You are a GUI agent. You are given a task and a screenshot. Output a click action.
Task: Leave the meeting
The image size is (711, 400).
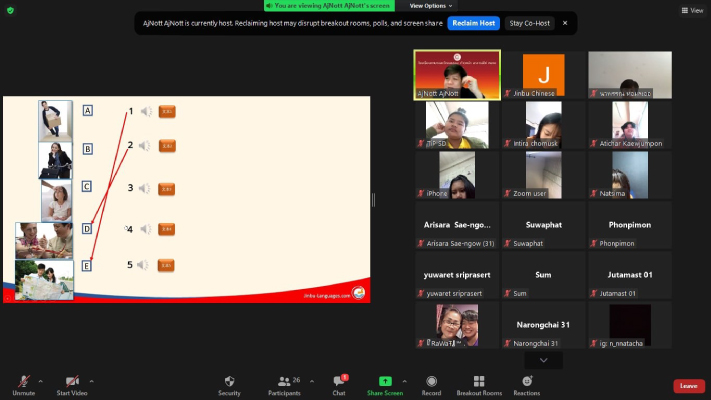tap(688, 386)
